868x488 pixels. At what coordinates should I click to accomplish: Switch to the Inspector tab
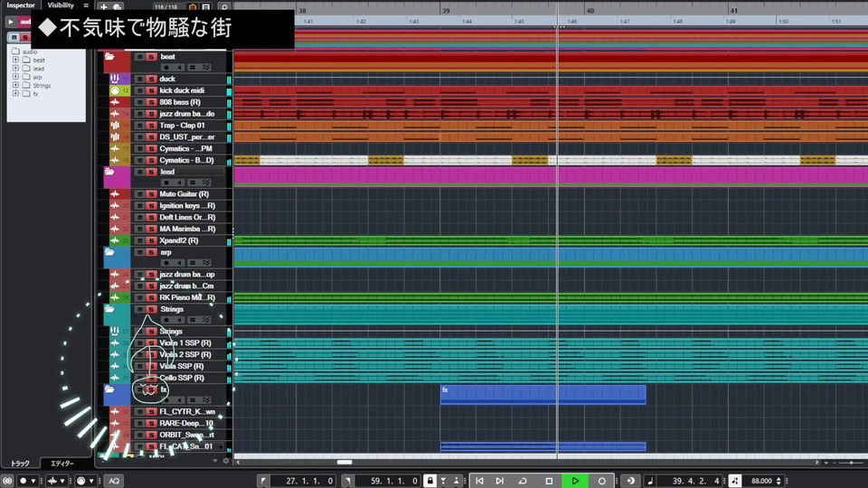click(x=20, y=5)
